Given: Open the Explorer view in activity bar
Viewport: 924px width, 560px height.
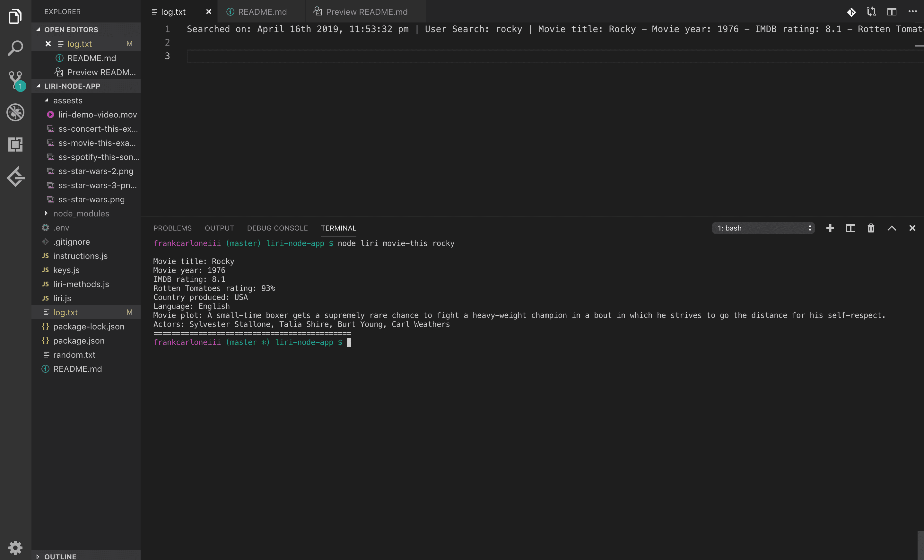Looking at the screenshot, I should 15,16.
